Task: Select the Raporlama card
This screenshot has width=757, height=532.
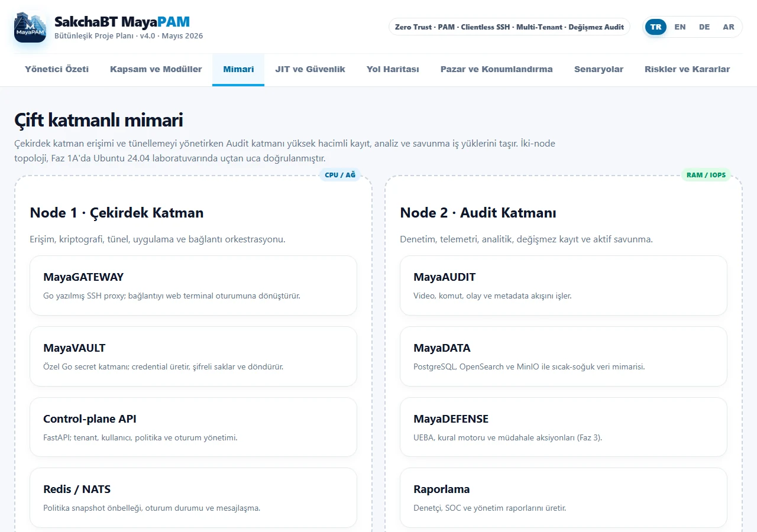Action: (x=564, y=498)
